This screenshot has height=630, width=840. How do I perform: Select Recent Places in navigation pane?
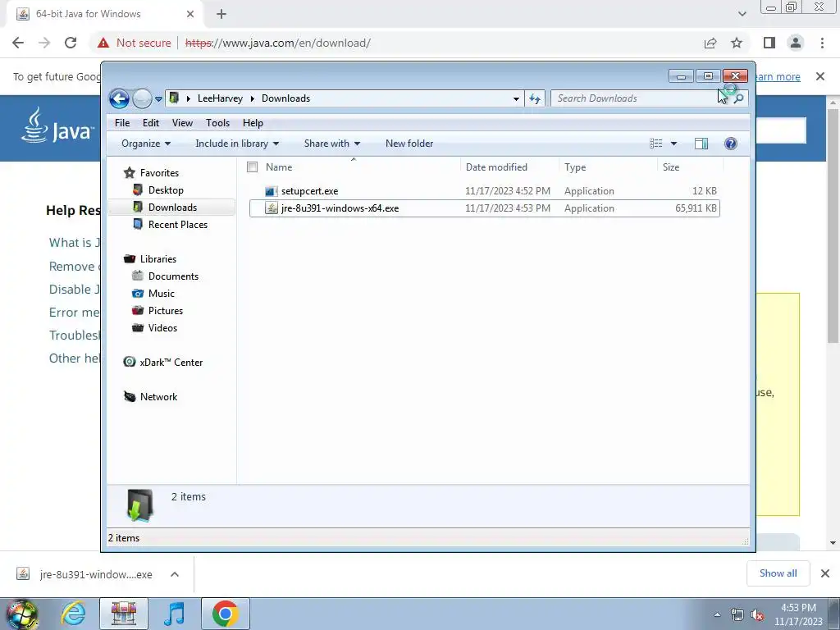(178, 225)
